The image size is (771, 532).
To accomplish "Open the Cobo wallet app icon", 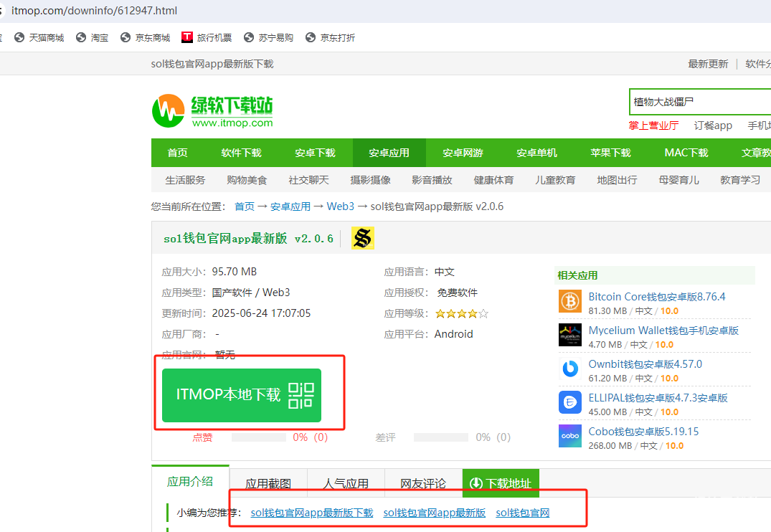I will coord(570,436).
